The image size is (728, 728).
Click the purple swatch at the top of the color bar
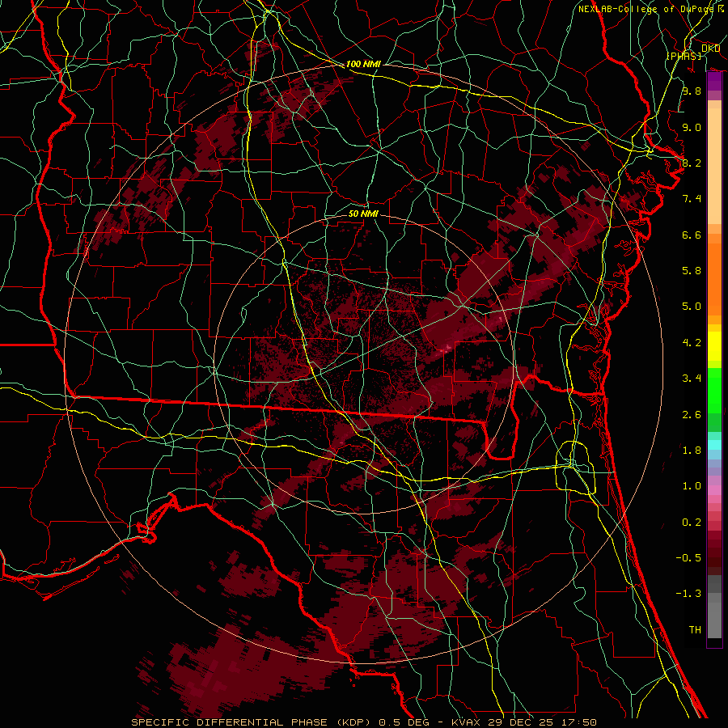[714, 81]
